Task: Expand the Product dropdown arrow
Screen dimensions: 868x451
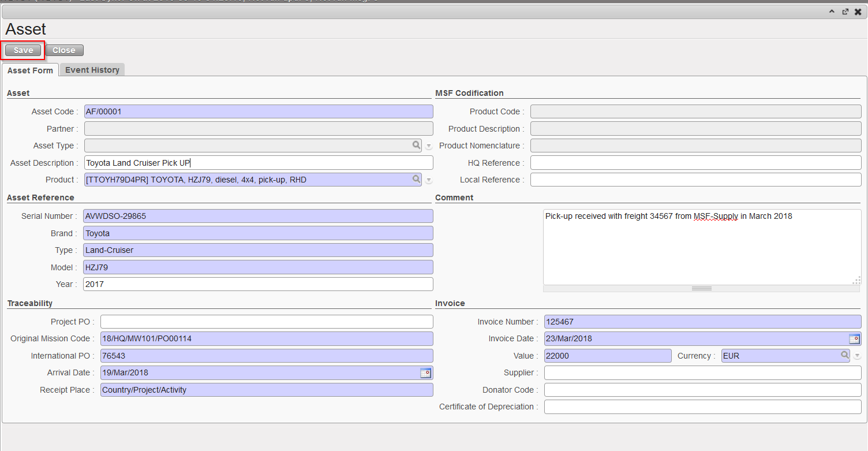Action: click(429, 181)
